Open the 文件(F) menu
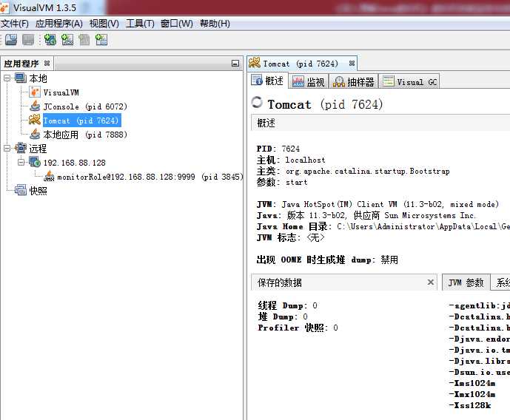 pos(15,24)
